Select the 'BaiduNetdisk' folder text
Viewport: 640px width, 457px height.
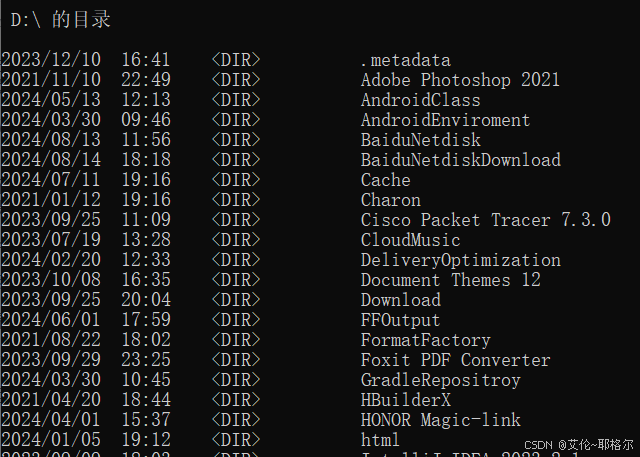(421, 140)
